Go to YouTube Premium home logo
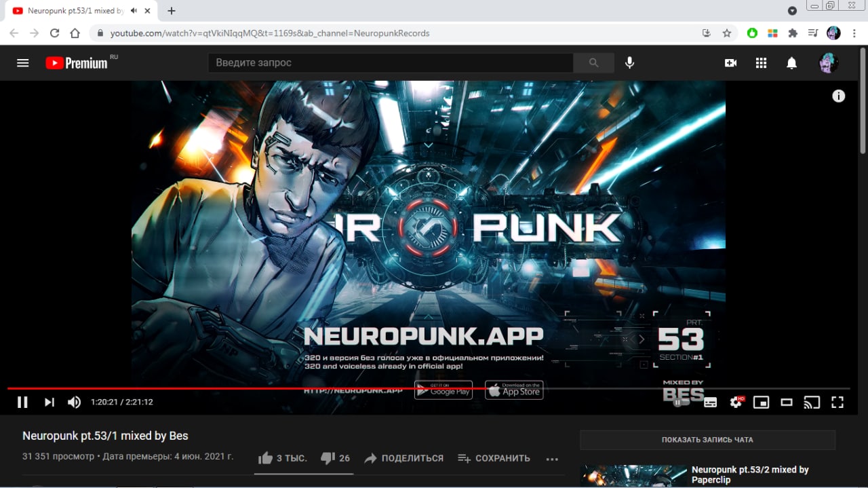Image resolution: width=868 pixels, height=488 pixels. coord(77,62)
